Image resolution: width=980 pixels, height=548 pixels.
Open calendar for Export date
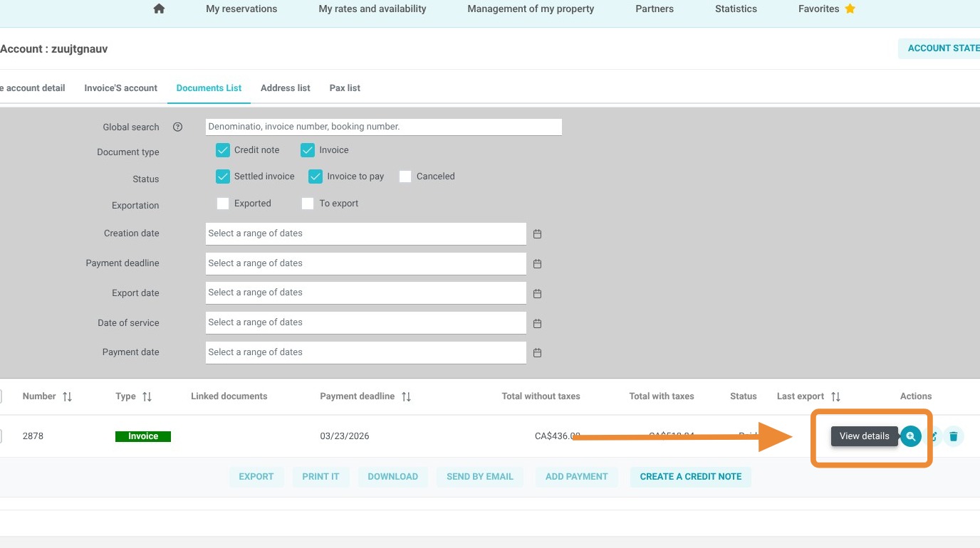538,293
